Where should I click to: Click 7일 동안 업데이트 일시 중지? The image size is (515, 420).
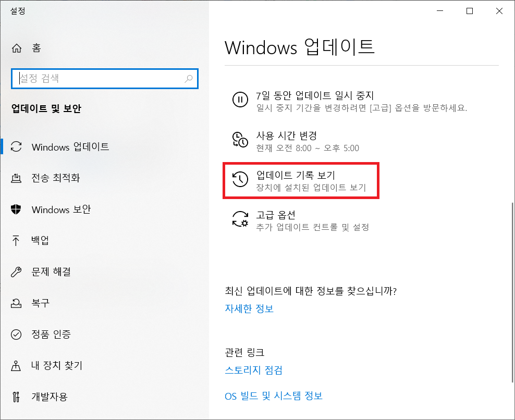tap(350, 102)
